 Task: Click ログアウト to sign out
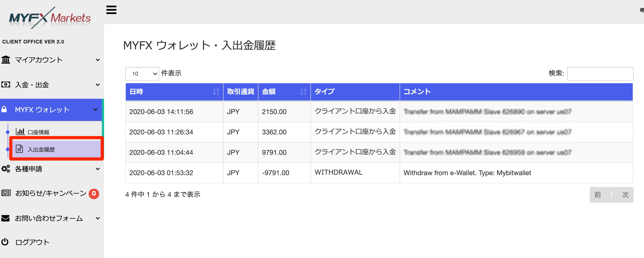[33, 242]
